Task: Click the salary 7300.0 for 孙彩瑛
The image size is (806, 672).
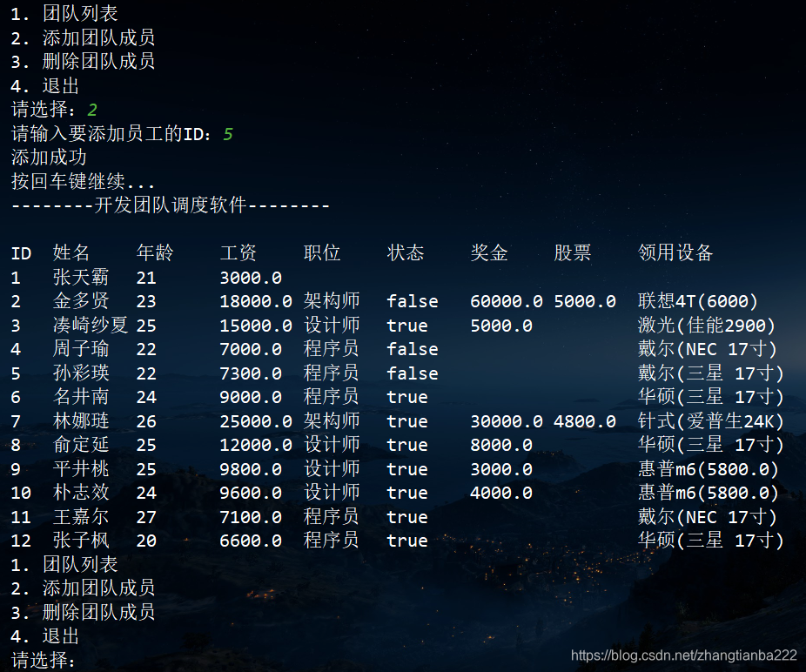Action: (x=251, y=373)
